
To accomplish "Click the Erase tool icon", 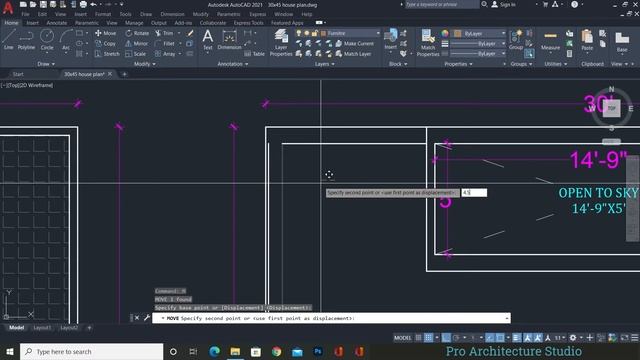I will coord(190,33).
